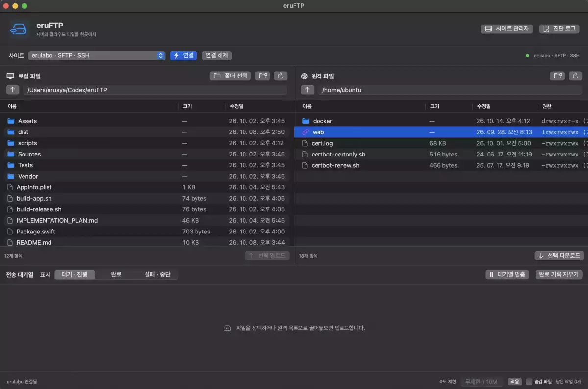
Task: Apply the speed limit with 적용
Action: [x=514, y=382]
